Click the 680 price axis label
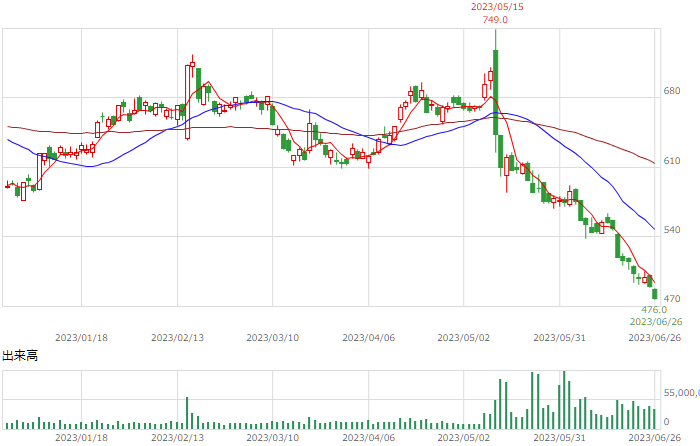The width and height of the screenshot is (700, 446). point(672,91)
